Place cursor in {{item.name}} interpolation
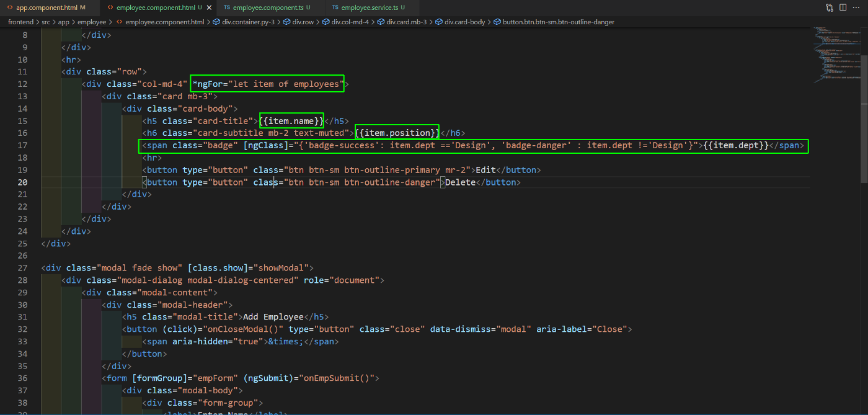 pyautogui.click(x=291, y=120)
